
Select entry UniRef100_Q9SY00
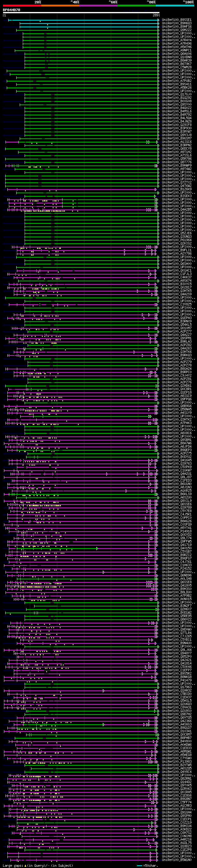pyautogui.click(x=177, y=104)
